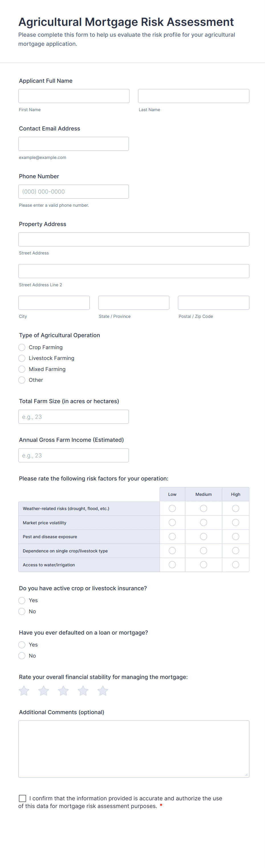
Task: Check the information accuracy confirmation box
Action: [x=23, y=798]
